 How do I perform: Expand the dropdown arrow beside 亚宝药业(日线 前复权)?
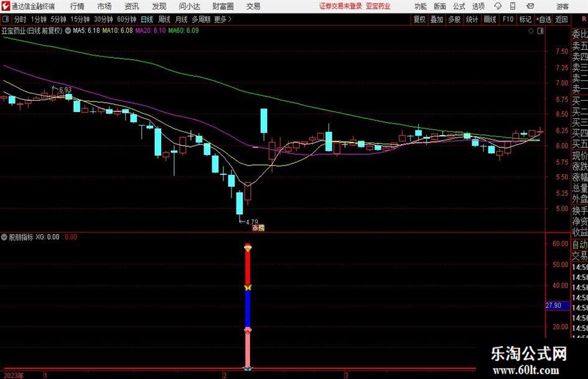68,30
